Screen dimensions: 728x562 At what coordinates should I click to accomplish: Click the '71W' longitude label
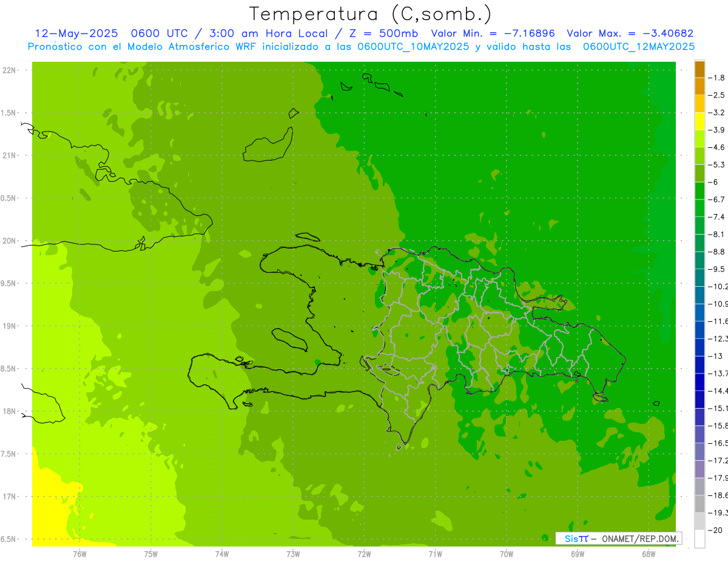coord(435,554)
